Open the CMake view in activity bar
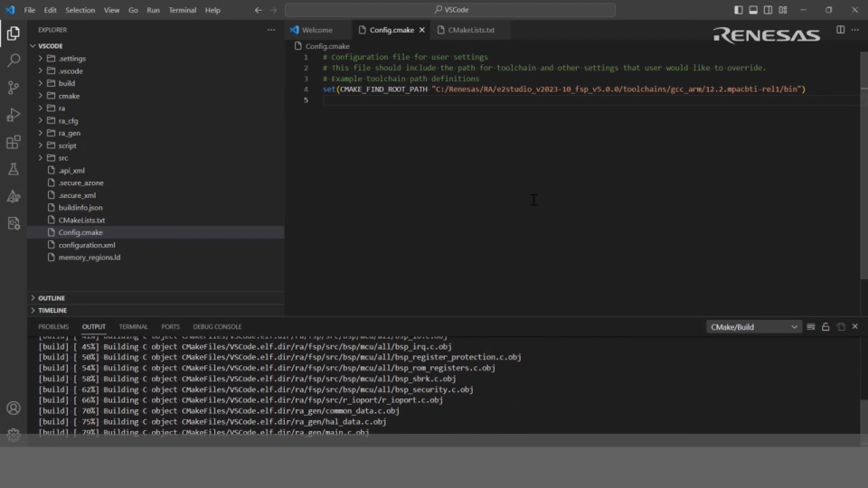 point(14,196)
